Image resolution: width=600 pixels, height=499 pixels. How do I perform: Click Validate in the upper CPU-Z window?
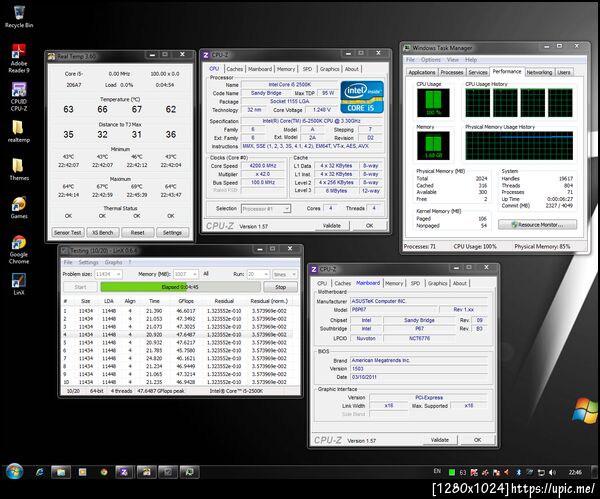[x=332, y=226]
